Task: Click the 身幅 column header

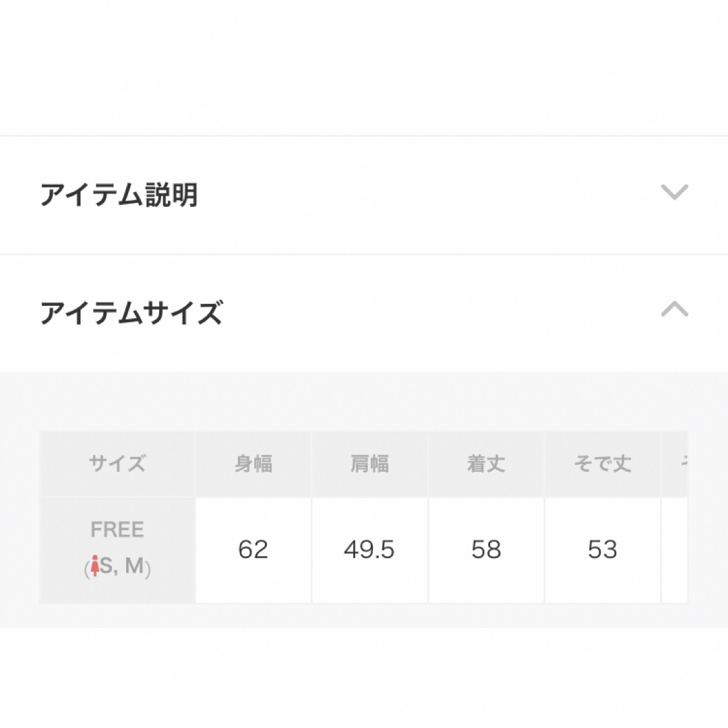Action: [x=253, y=464]
